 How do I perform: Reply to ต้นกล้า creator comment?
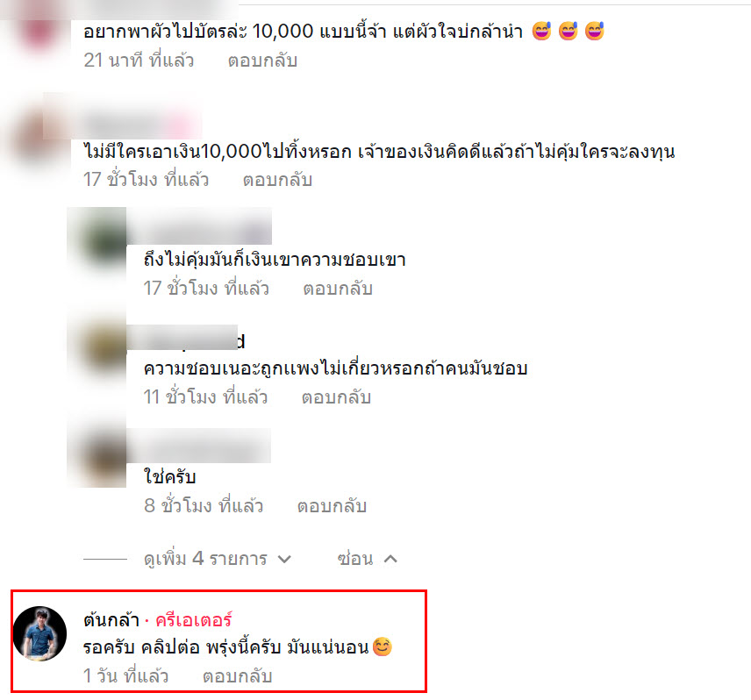pos(237,676)
